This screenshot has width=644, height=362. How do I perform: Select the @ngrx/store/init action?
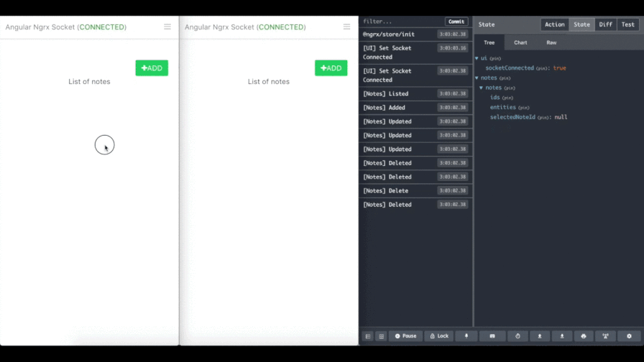tap(415, 34)
